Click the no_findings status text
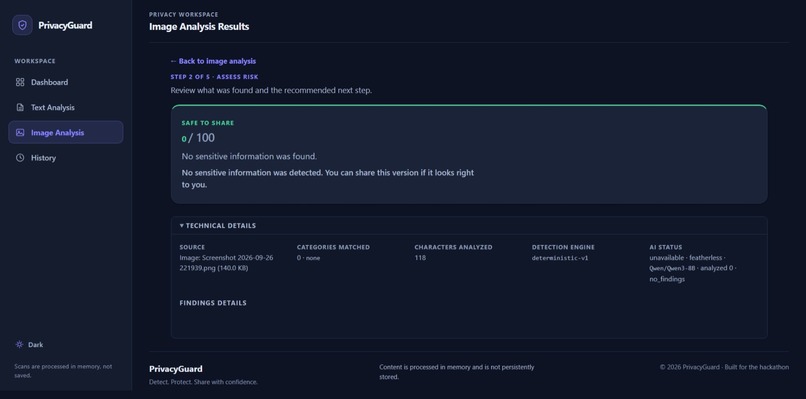This screenshot has width=806, height=399. pyautogui.click(x=667, y=279)
